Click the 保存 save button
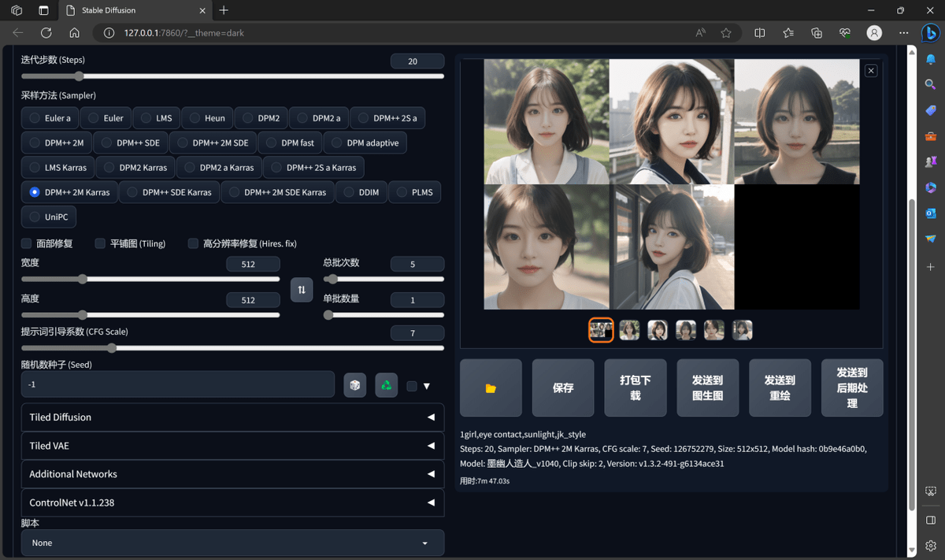 pyautogui.click(x=562, y=388)
